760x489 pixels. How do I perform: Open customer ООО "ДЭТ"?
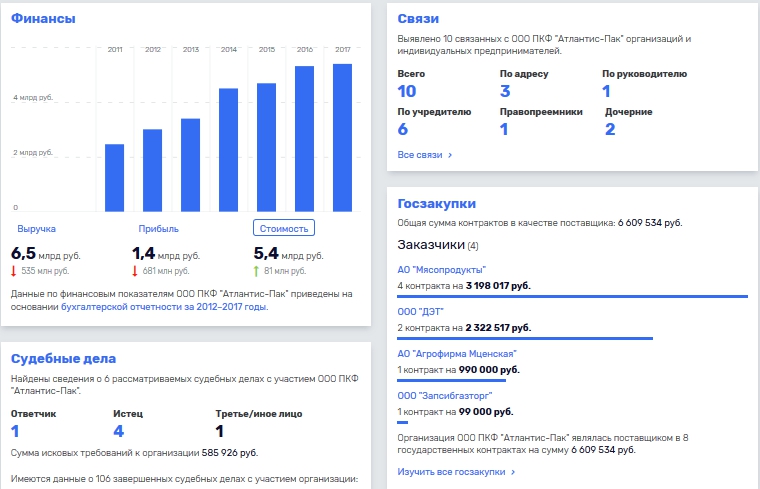[421, 312]
